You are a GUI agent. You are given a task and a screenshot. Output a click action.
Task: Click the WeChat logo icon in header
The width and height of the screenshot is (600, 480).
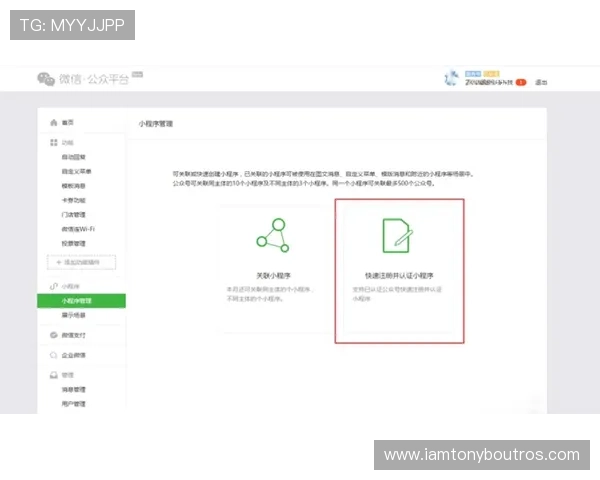46,79
